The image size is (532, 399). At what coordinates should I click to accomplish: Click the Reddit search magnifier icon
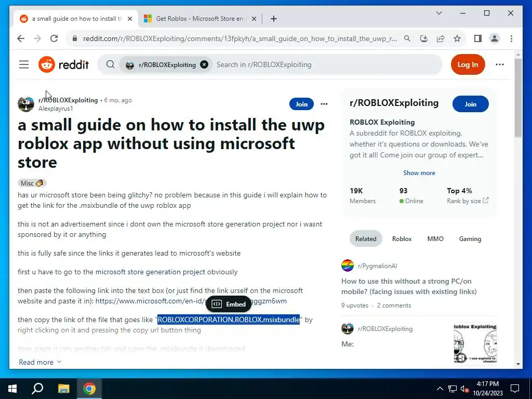(x=110, y=64)
